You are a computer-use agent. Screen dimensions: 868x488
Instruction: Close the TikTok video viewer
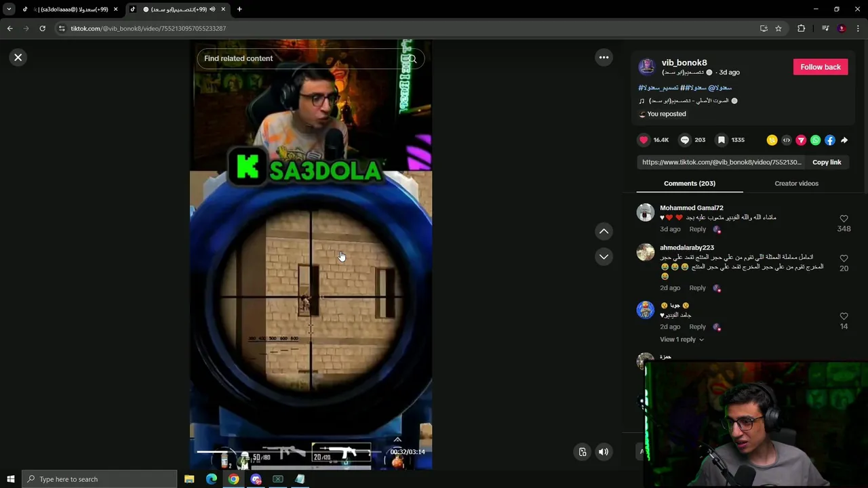click(18, 58)
